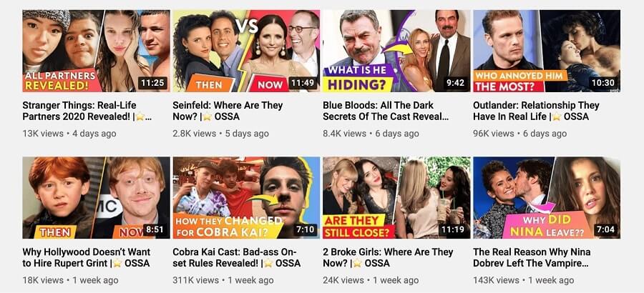Click title 'The Real Reason Why Nina Dobrev Left'
644x293 pixels.
pos(532,257)
